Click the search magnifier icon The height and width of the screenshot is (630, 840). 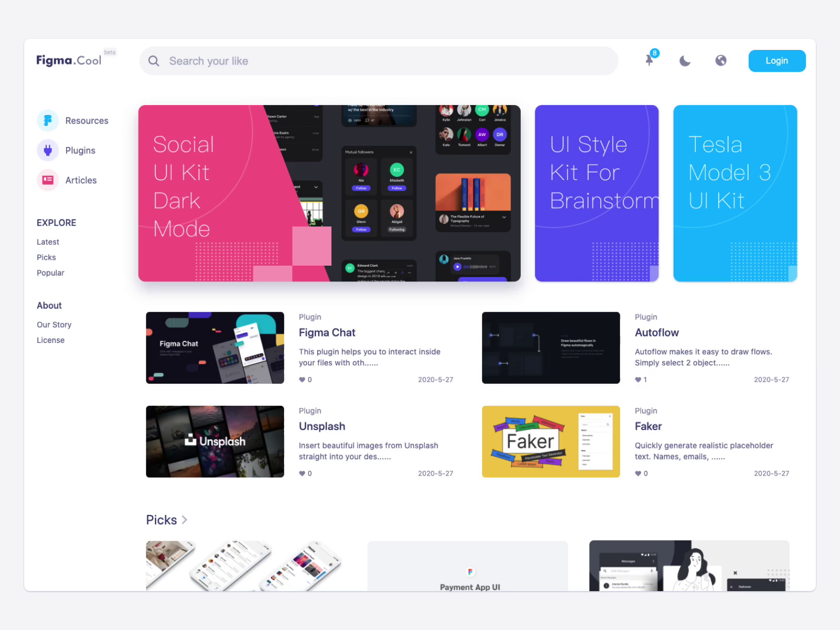153,61
